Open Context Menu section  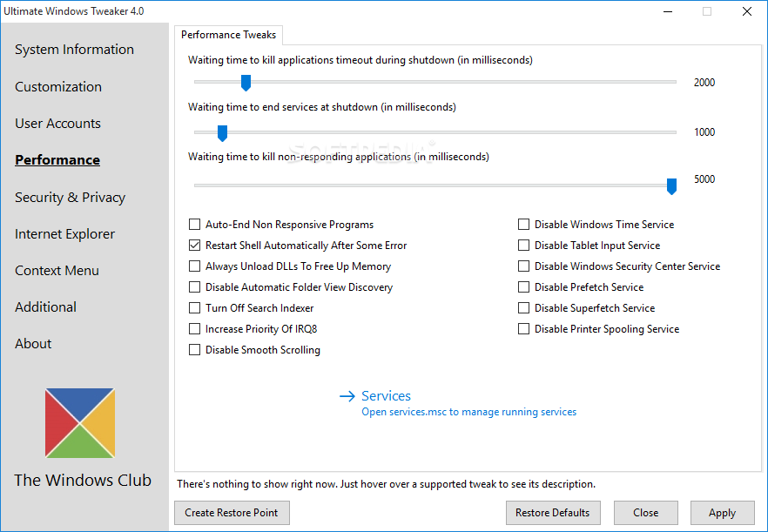coord(57,271)
